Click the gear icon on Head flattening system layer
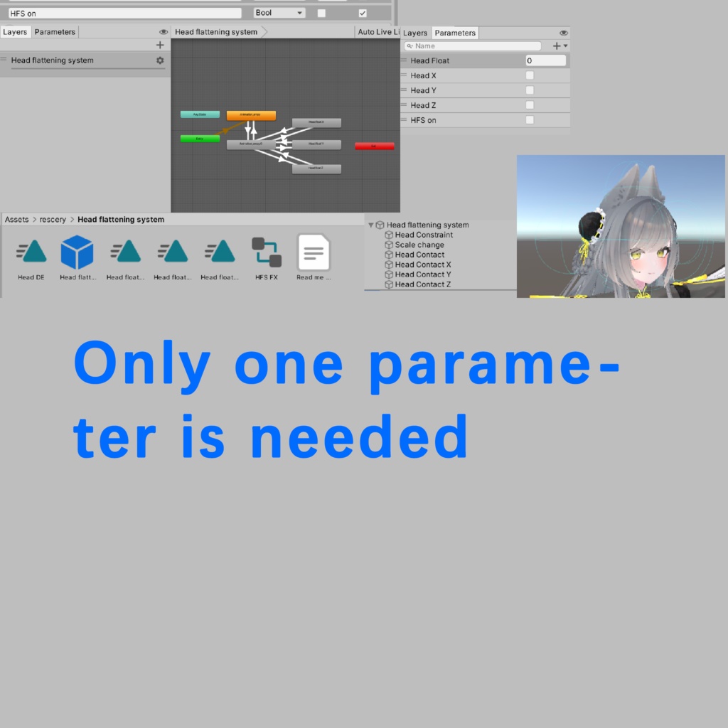The height and width of the screenshot is (728, 728). point(160,60)
